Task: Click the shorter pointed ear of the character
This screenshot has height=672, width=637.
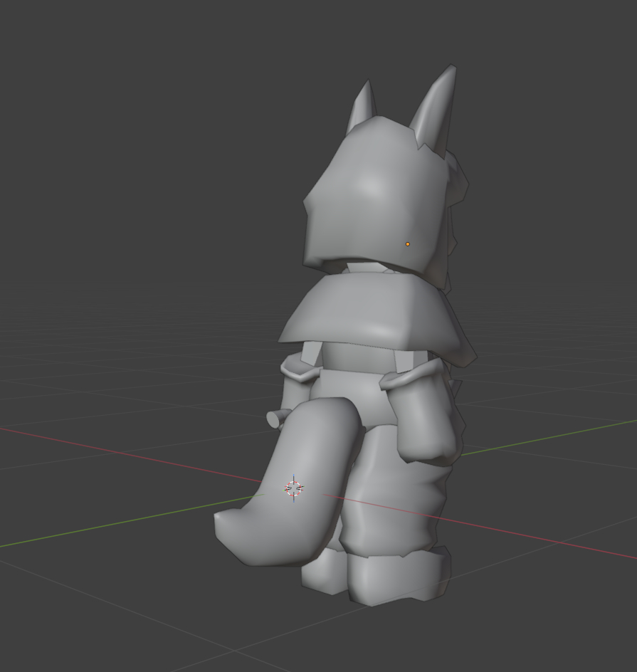Action: coord(362,105)
